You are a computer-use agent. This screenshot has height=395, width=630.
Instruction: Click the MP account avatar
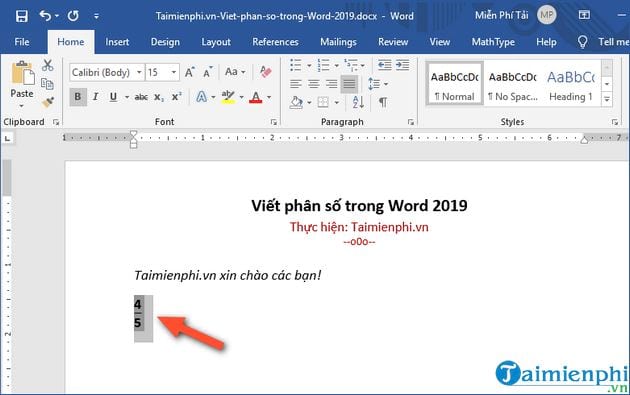pos(546,15)
